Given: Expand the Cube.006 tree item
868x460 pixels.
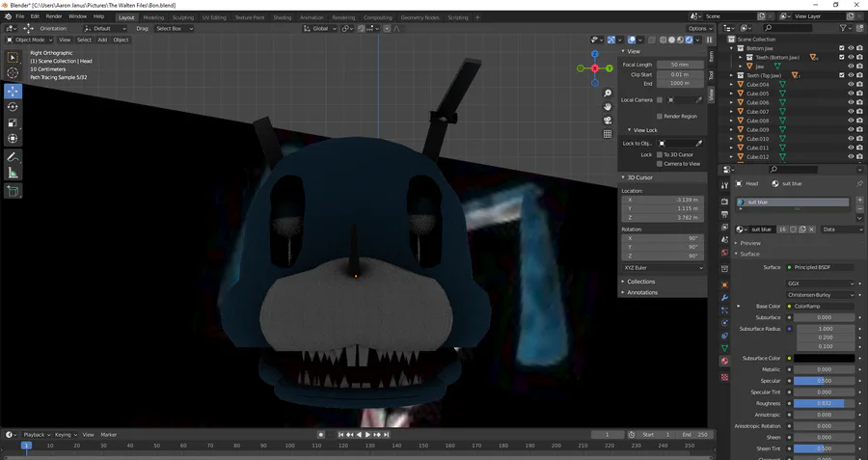Looking at the screenshot, I should click(732, 103).
